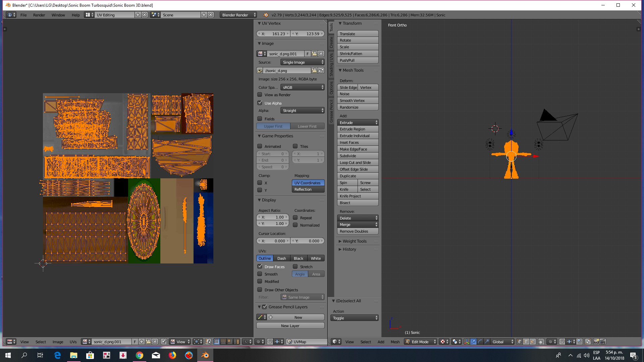
Task: Add new image with plus icon in UV header
Action: point(142,342)
